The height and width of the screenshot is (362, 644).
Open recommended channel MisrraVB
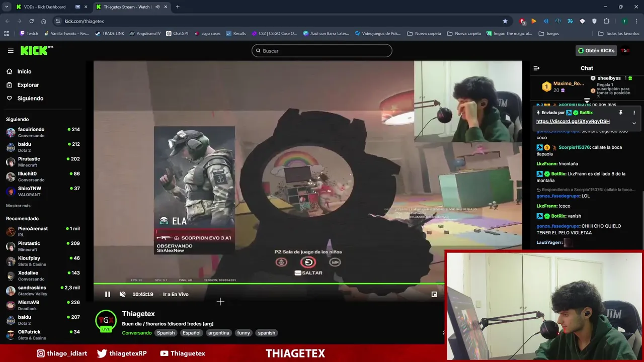click(43, 305)
